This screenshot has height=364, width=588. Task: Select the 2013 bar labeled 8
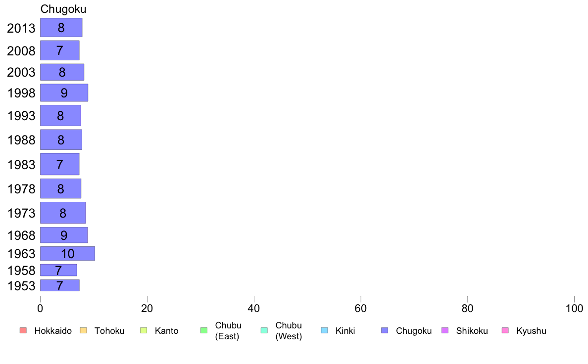(x=61, y=28)
